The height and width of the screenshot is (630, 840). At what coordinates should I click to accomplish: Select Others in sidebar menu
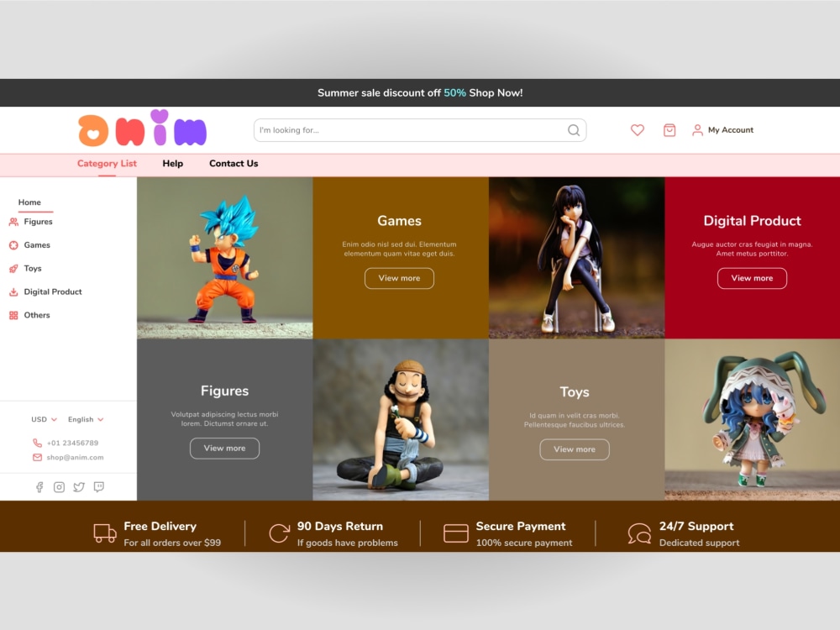coord(37,316)
